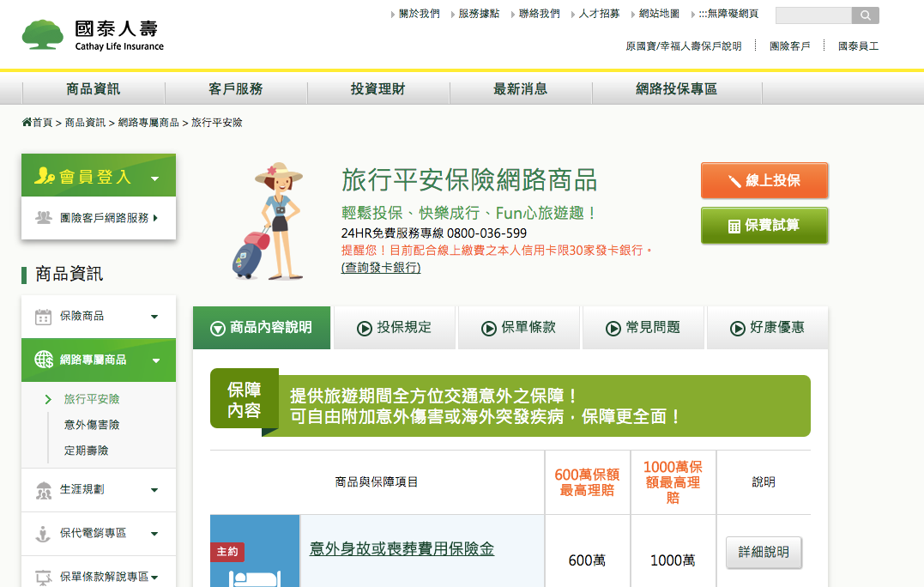Open the 國泰員工 header link
Image resolution: width=924 pixels, height=587 pixels.
(x=859, y=46)
